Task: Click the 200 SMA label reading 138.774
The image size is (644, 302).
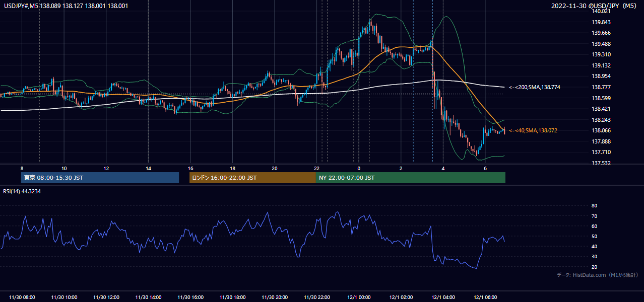Action: coord(535,87)
